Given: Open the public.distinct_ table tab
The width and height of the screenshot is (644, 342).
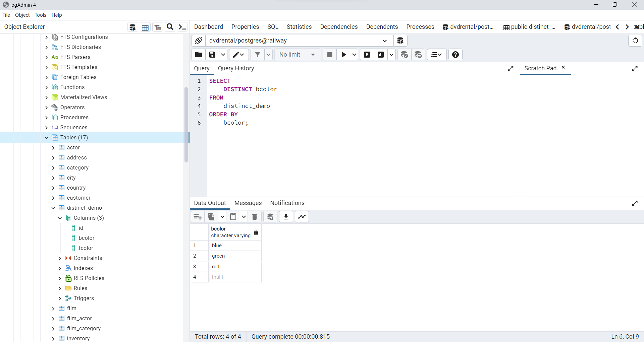Looking at the screenshot, I should [529, 27].
